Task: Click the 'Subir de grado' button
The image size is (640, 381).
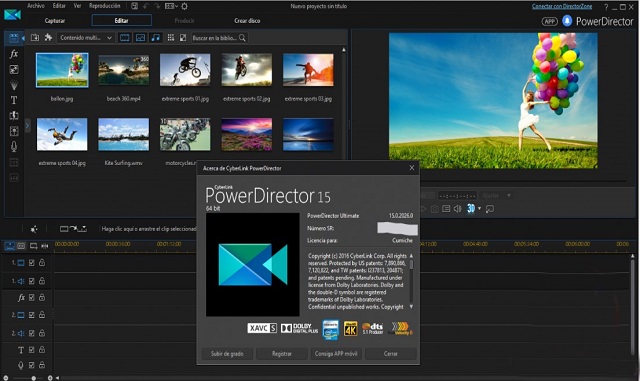Action: (x=227, y=354)
